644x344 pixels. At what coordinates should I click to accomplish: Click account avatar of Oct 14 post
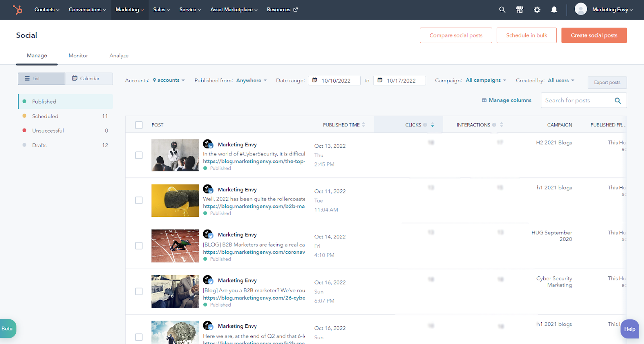[x=208, y=234]
